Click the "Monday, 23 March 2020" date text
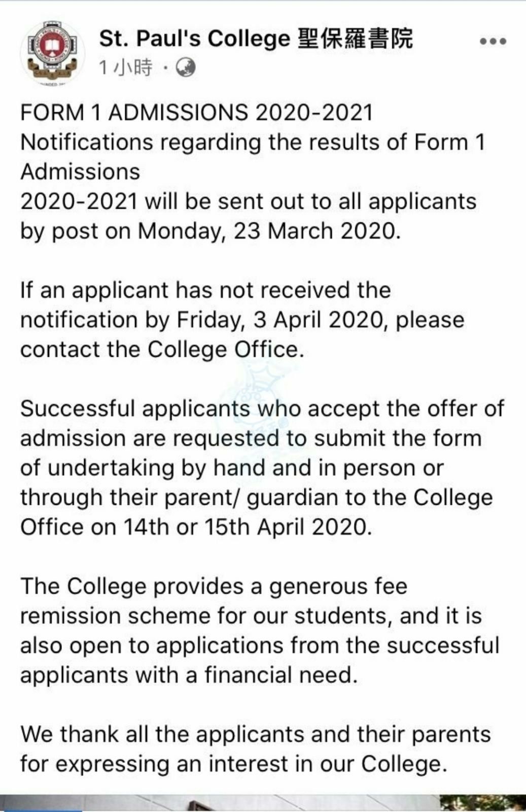Viewport: 526px width, 812px height. coord(268,231)
